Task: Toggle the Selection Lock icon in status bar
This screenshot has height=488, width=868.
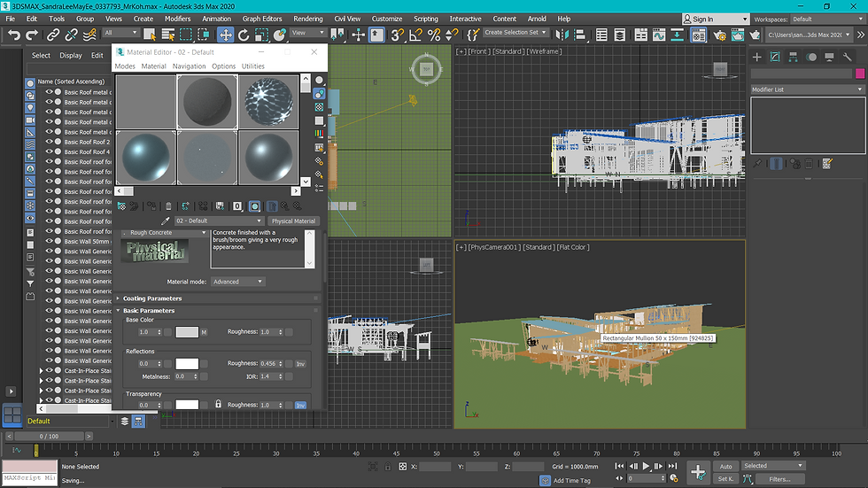Action: tap(388, 467)
